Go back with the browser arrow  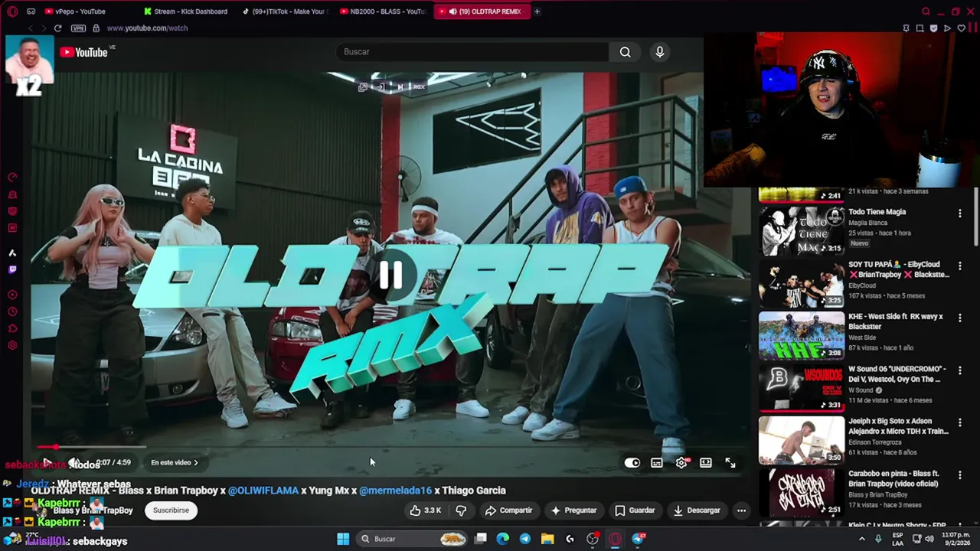click(30, 28)
